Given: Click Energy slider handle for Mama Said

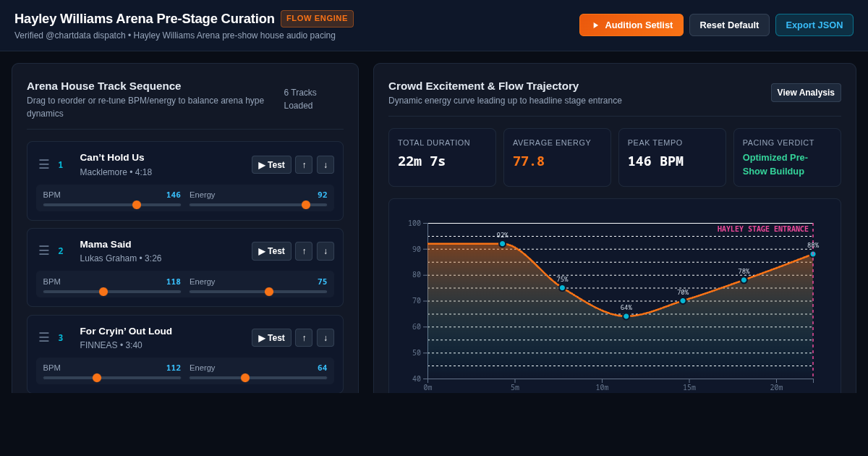Looking at the screenshot, I should [x=269, y=292].
